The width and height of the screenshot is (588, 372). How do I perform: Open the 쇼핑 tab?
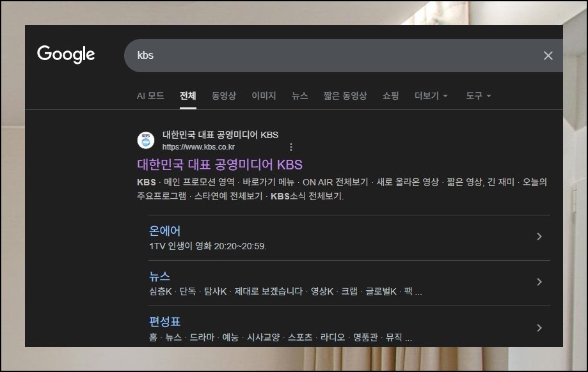(390, 96)
